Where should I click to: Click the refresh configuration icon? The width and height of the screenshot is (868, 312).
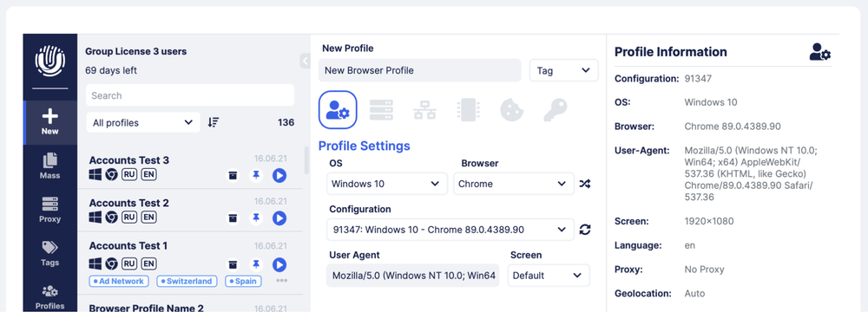coord(584,229)
